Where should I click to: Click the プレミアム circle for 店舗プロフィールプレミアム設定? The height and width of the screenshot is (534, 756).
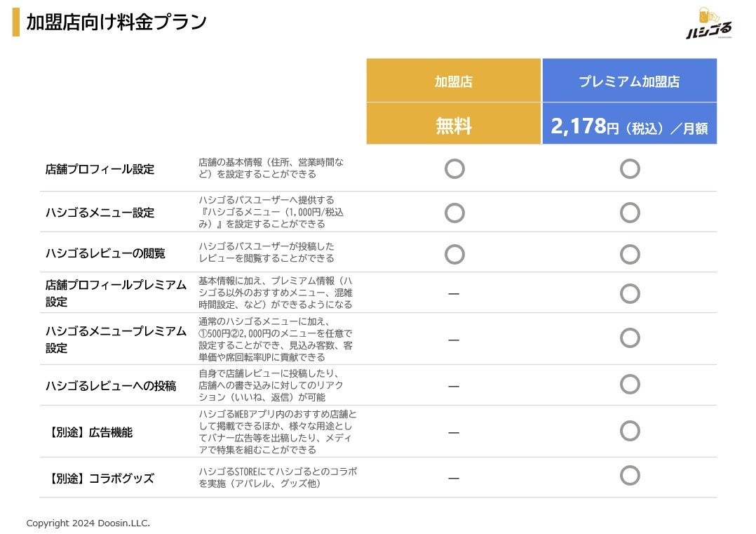point(630,293)
